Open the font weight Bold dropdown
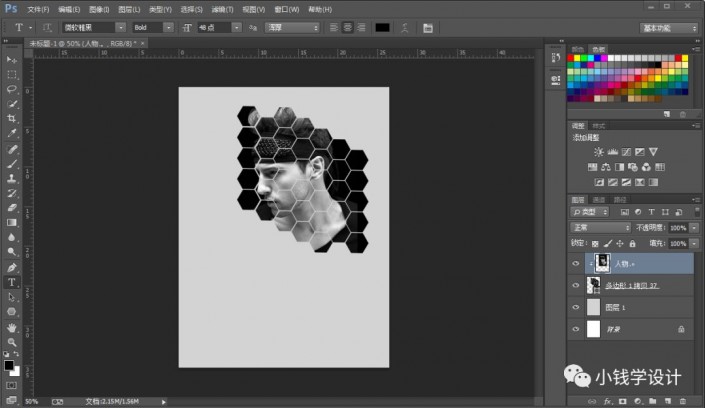This screenshot has height=408, width=705. 153,27
